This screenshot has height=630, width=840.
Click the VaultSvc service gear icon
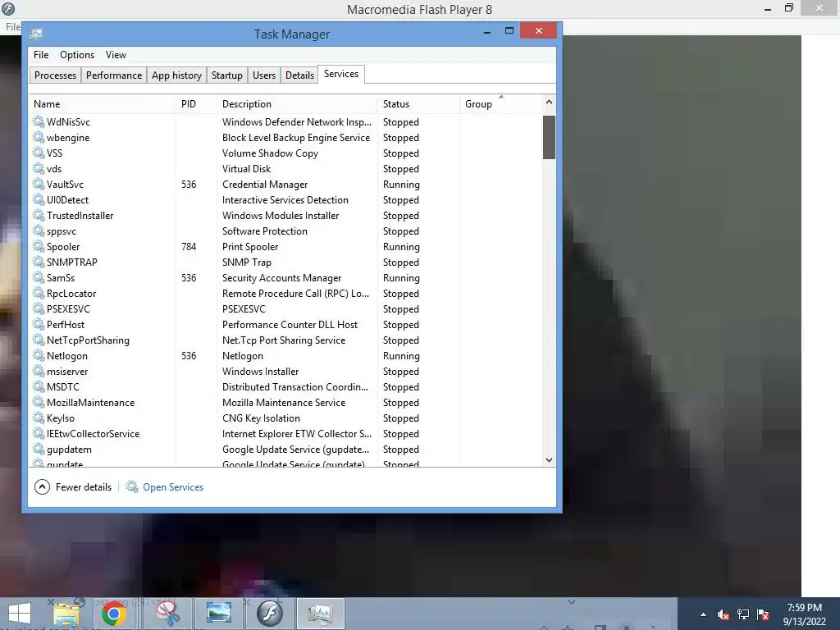[39, 184]
